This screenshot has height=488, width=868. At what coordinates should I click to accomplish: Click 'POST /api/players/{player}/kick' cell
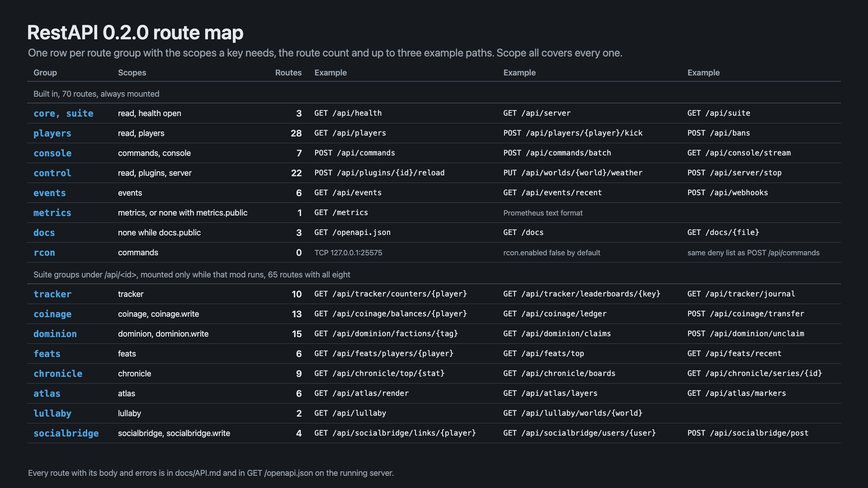[x=573, y=133]
